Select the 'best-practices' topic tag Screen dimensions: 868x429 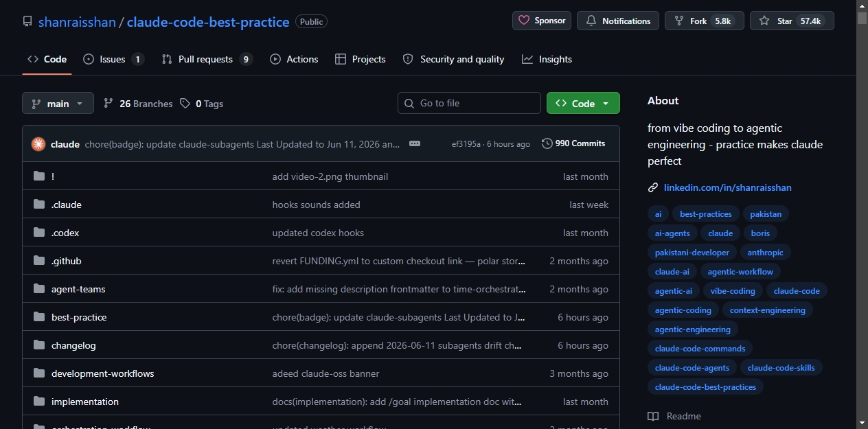[706, 214]
